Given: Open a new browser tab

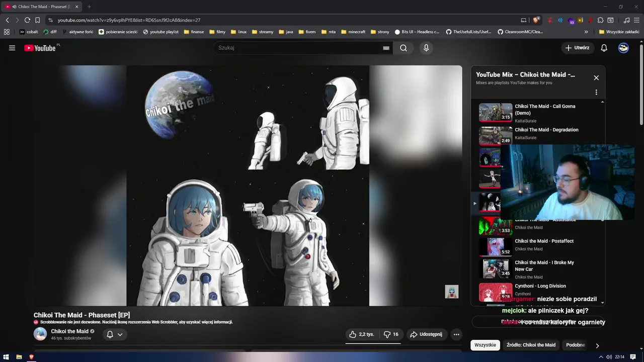Looking at the screenshot, I should (89, 7).
